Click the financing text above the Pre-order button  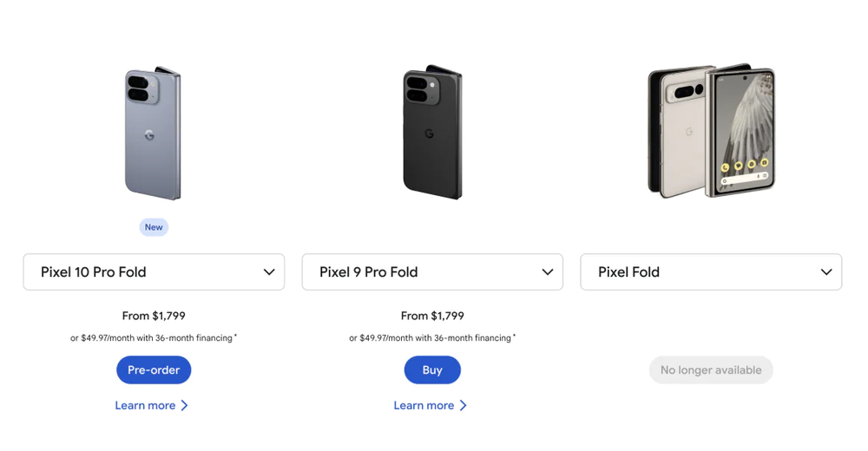tap(152, 338)
